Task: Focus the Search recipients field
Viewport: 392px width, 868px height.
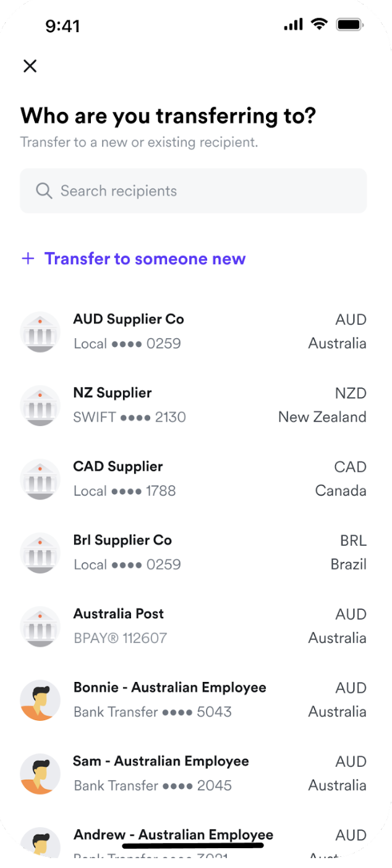Action: (x=204, y=191)
